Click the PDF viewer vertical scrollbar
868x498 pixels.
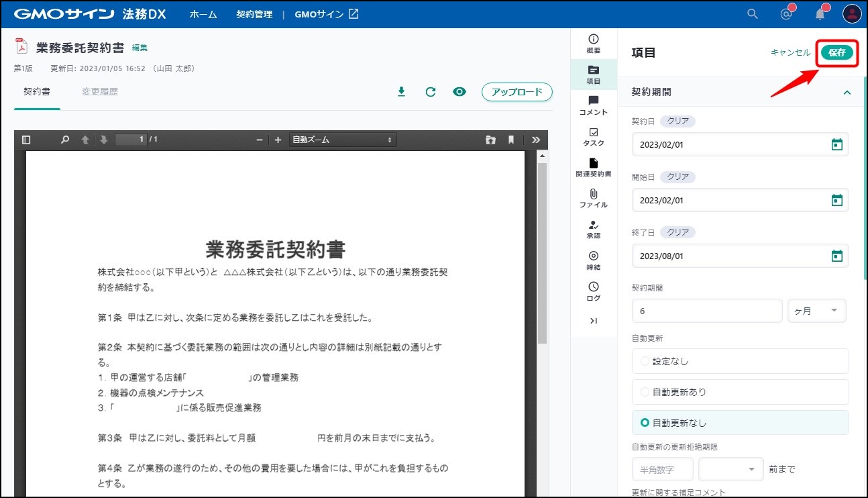pyautogui.click(x=543, y=248)
